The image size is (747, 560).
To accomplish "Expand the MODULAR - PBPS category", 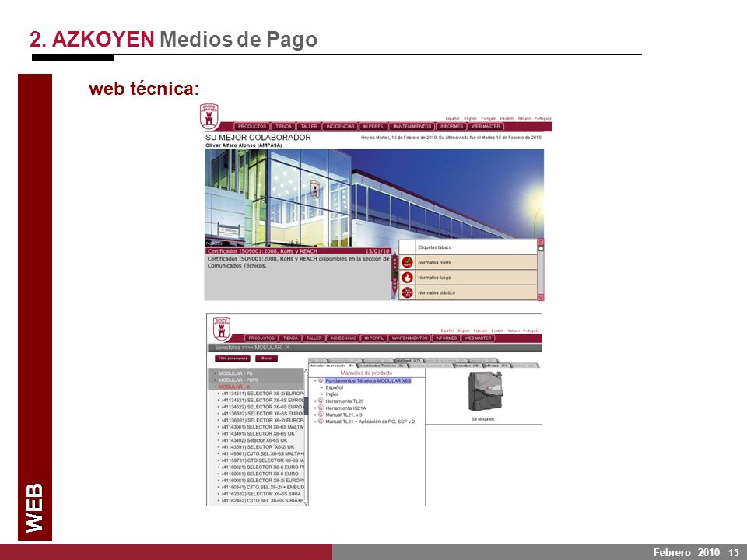I will [216, 380].
